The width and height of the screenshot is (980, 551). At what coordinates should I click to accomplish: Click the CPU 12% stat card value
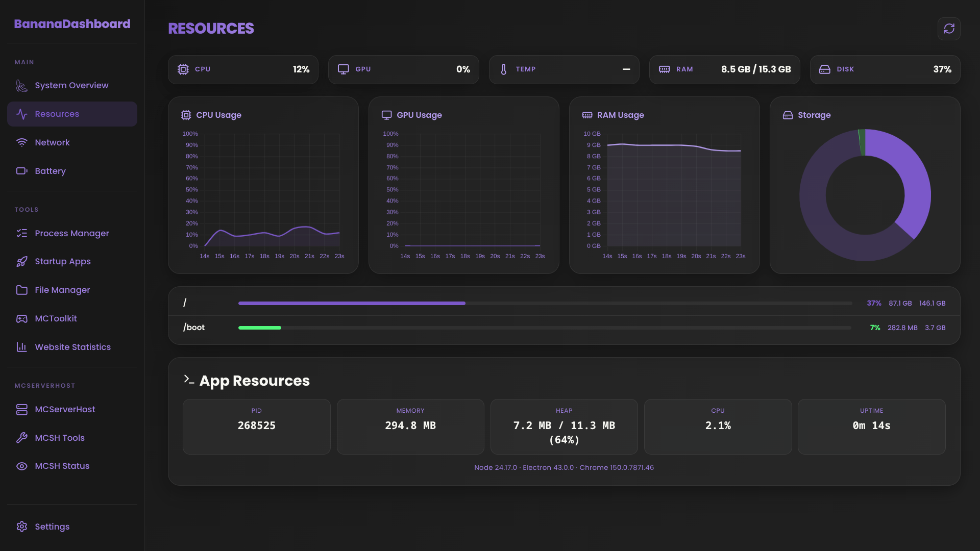(x=301, y=69)
